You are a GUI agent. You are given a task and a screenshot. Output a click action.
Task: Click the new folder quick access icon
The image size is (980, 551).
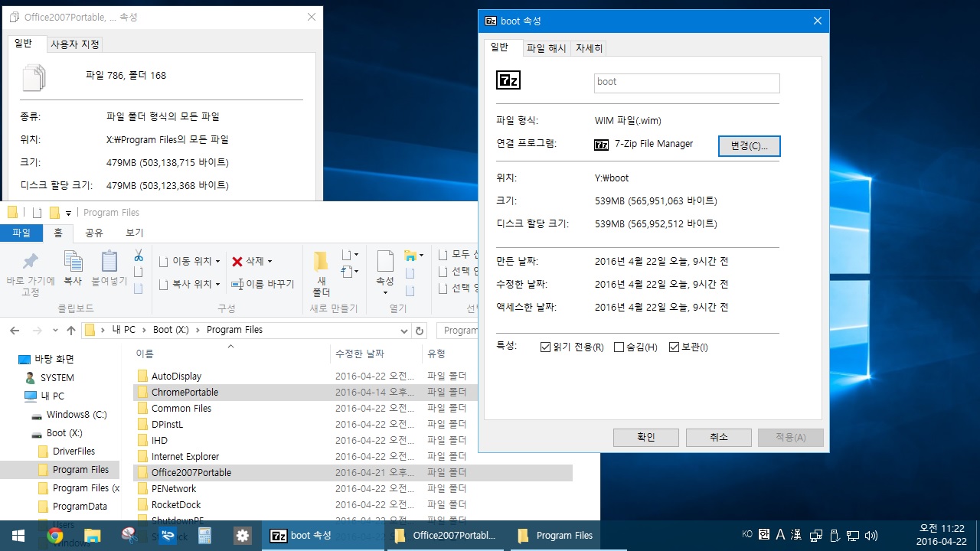coord(54,213)
